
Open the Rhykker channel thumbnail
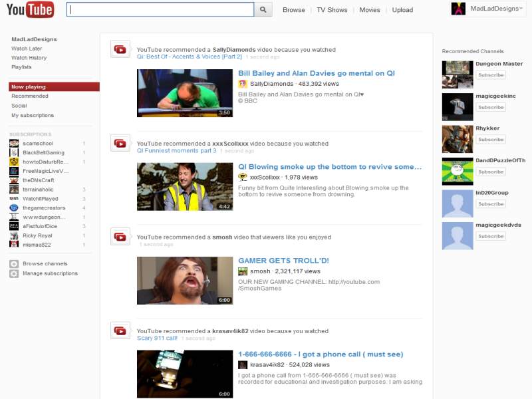click(x=458, y=139)
